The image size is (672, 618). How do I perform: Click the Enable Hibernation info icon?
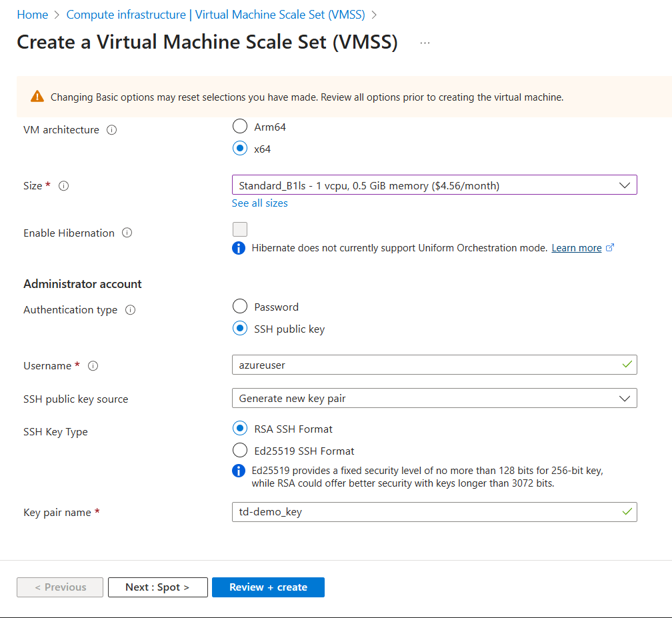pos(127,233)
